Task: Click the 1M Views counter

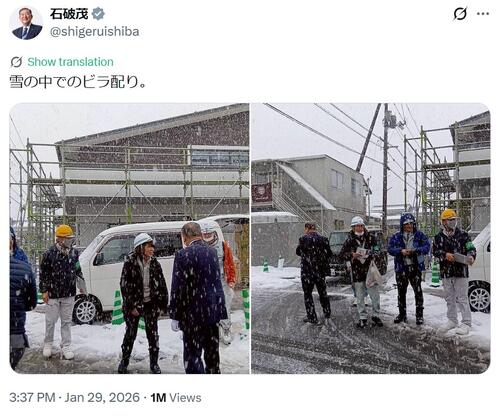Action: click(176, 398)
